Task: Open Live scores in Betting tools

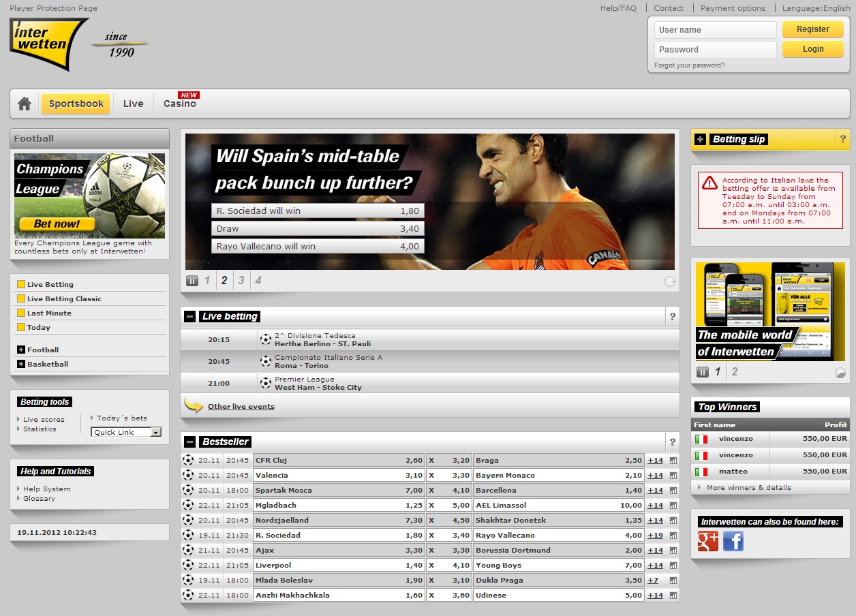Action: (x=44, y=419)
